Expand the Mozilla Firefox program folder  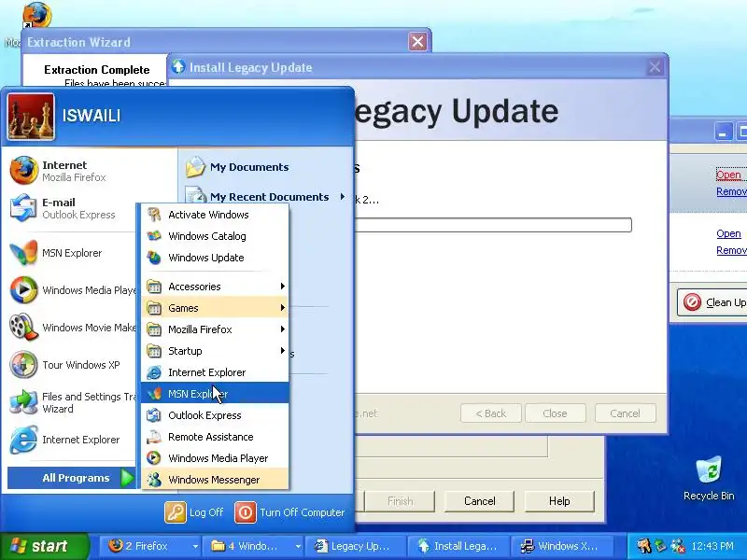215,329
